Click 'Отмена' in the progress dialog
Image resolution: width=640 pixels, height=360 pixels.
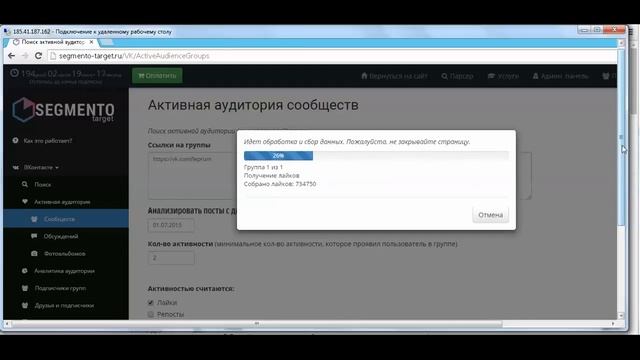[491, 215]
